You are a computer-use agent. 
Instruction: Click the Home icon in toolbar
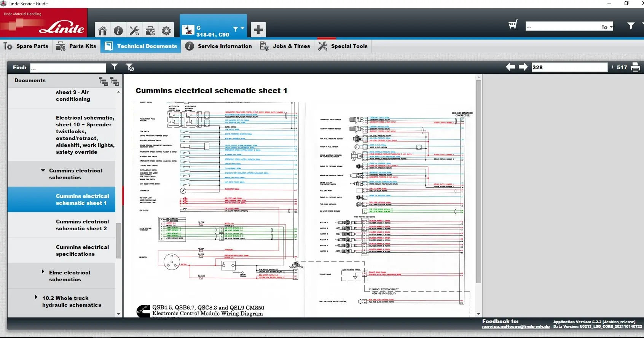coord(102,30)
